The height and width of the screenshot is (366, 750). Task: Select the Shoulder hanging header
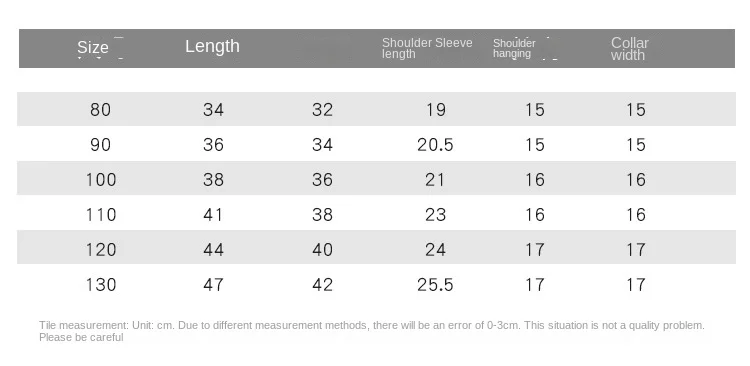(514, 48)
